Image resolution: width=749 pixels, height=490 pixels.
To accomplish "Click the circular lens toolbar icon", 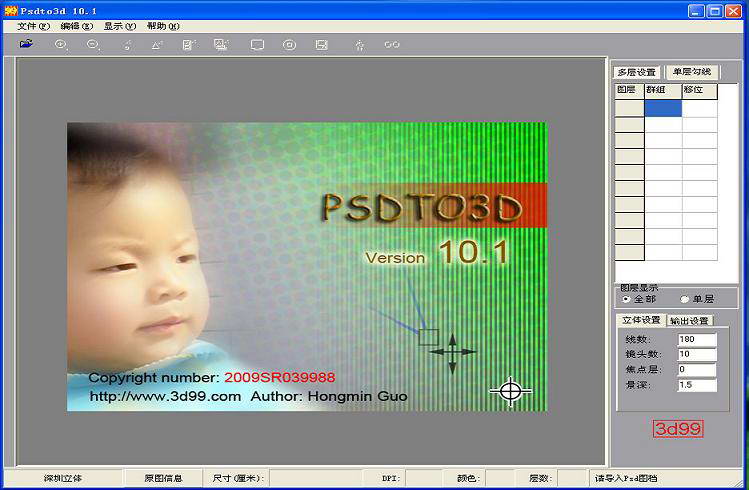I will (x=289, y=45).
